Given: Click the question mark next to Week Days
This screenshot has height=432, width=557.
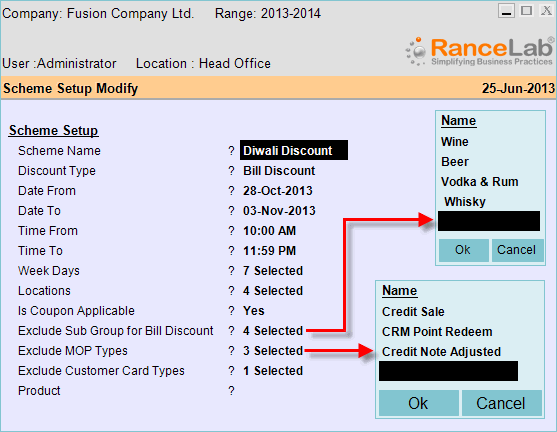Looking at the screenshot, I should click(x=231, y=271).
